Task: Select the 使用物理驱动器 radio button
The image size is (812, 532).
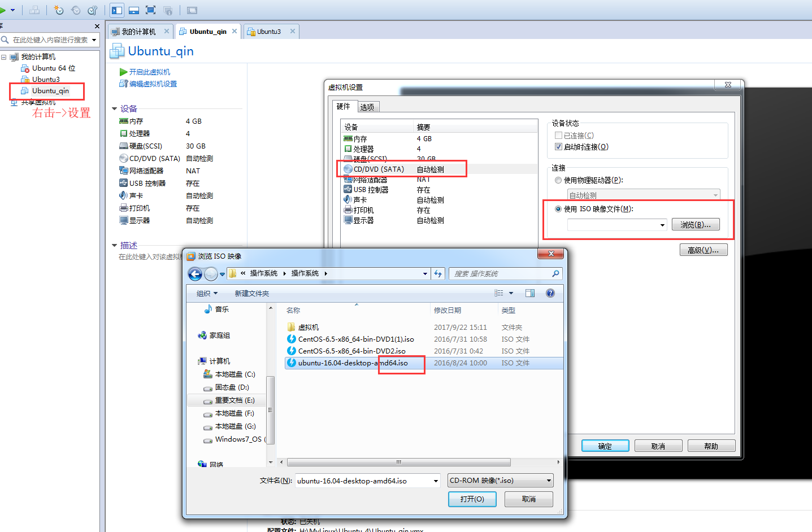Action: point(558,180)
